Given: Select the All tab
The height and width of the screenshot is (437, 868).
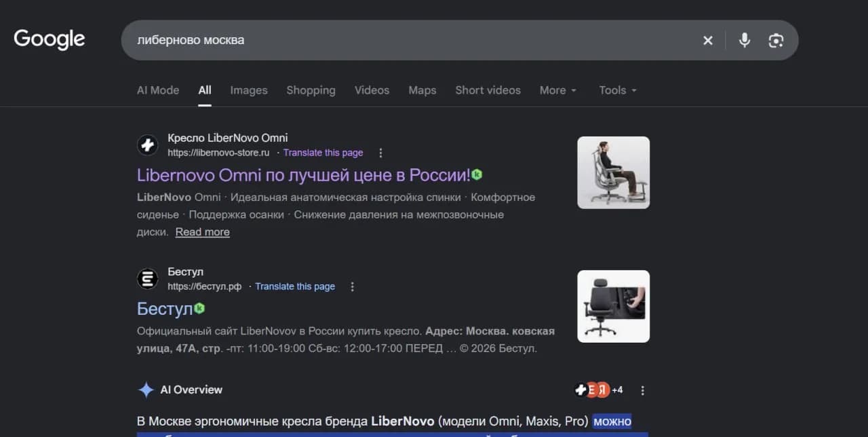Looking at the screenshot, I should (205, 90).
